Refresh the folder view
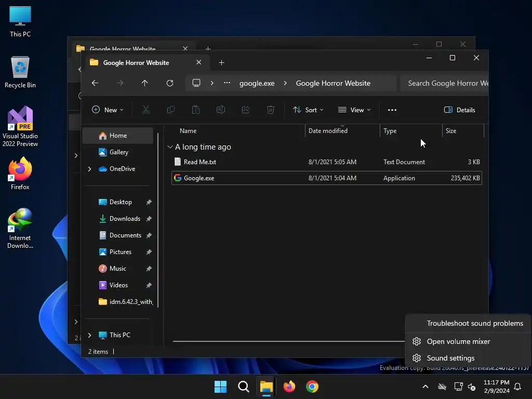The width and height of the screenshot is (532, 399). pos(170,83)
